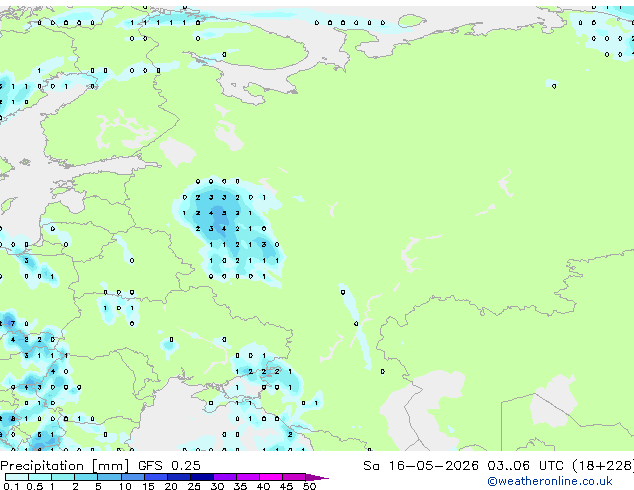Click the precipitation value '7' on the map
This screenshot has width=634, height=490.
(13, 323)
